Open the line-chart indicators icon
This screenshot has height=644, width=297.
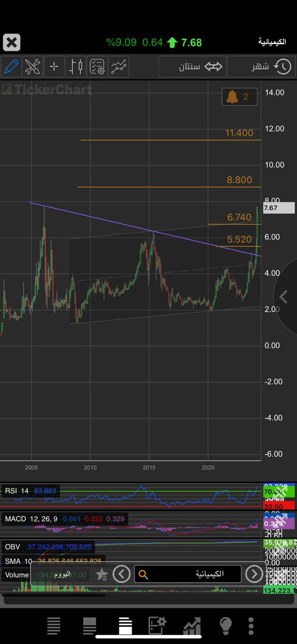coord(119,67)
